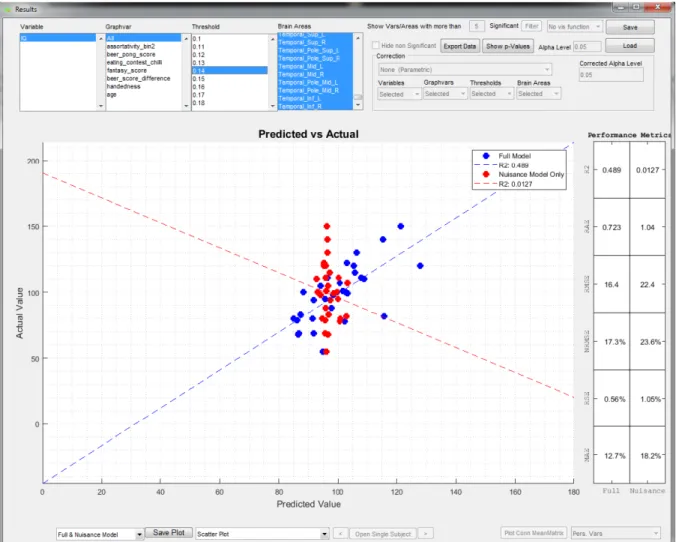Click the Show p-Values button
Viewport: 676px width, 542px height.
coord(508,46)
